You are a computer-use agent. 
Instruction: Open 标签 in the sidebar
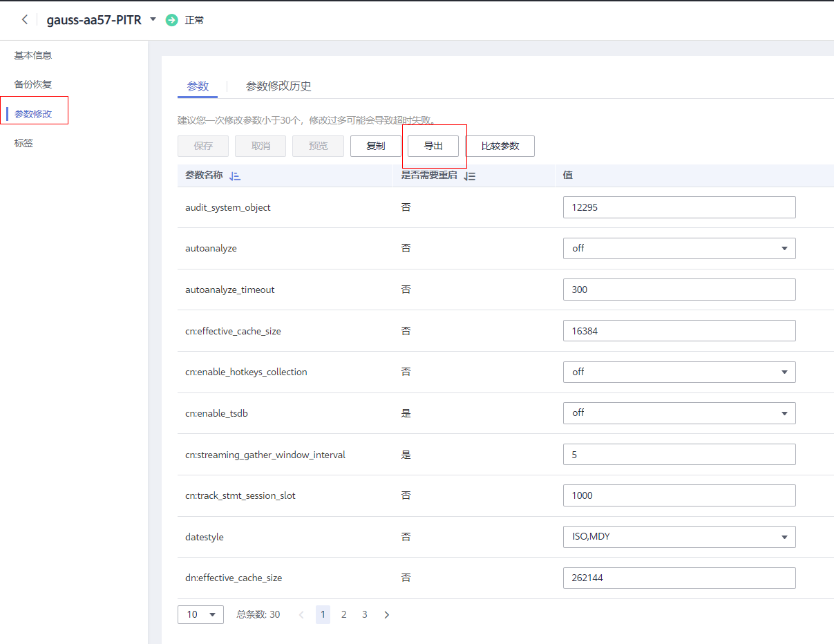coord(23,144)
